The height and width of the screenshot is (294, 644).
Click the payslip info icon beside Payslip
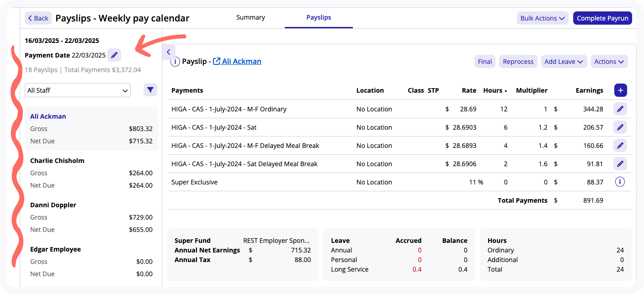(x=175, y=62)
